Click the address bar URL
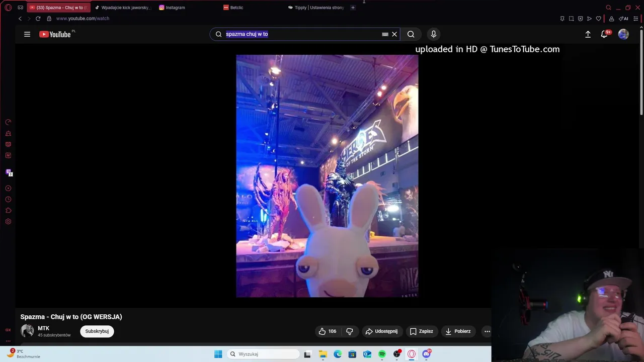The width and height of the screenshot is (644, 362). pos(83,19)
